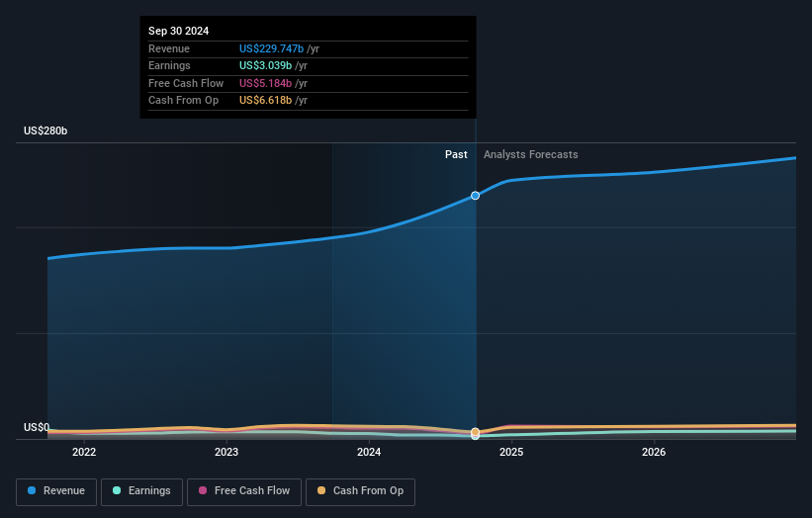Toggle the Earnings legend series
812x518 pixels.
point(141,491)
